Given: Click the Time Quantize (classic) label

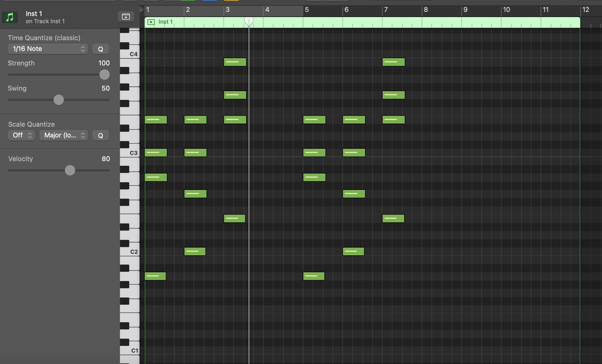Looking at the screenshot, I should 44,38.
